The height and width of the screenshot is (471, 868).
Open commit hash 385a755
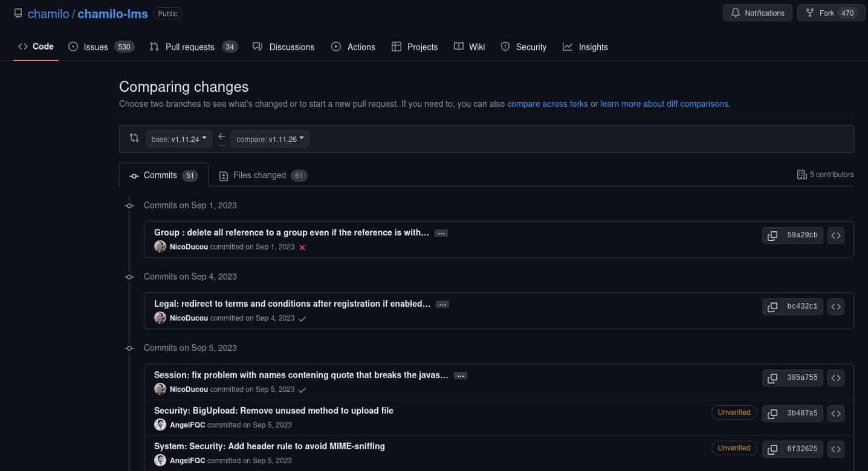pos(802,378)
